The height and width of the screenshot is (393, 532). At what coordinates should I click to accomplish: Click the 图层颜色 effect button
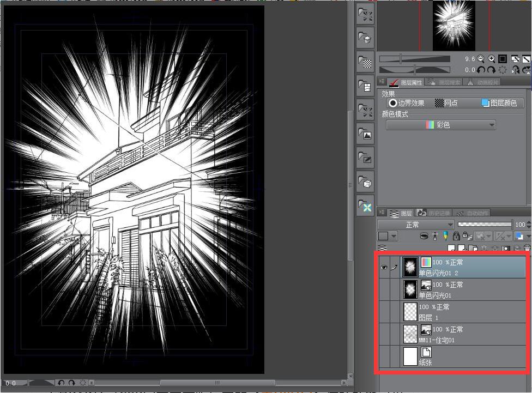(x=498, y=103)
